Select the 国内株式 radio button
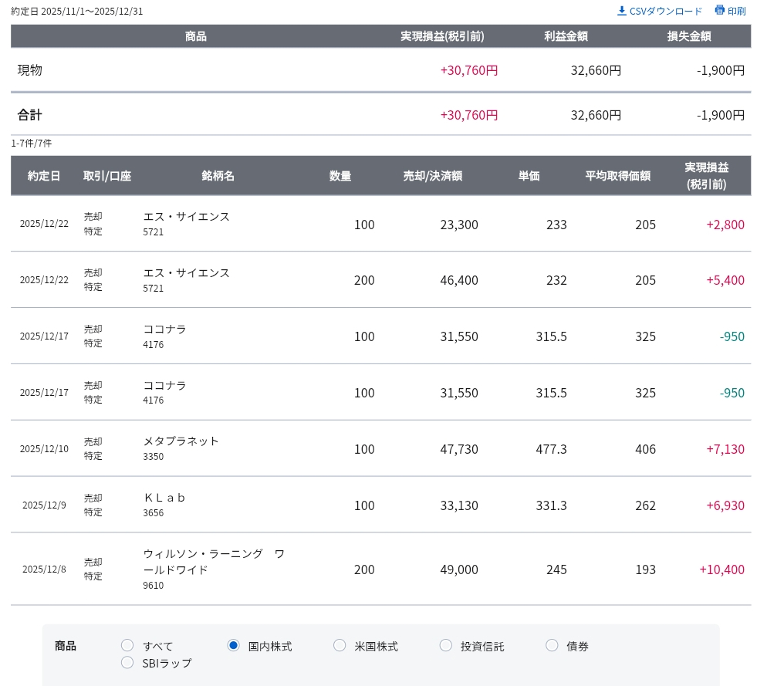Viewport: 784px width, 686px height. 233,646
